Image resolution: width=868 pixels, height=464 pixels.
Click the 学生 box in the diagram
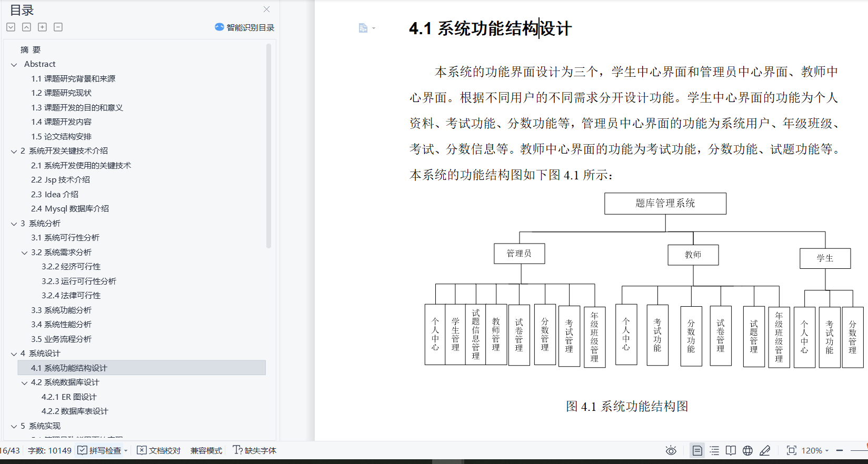click(x=825, y=258)
